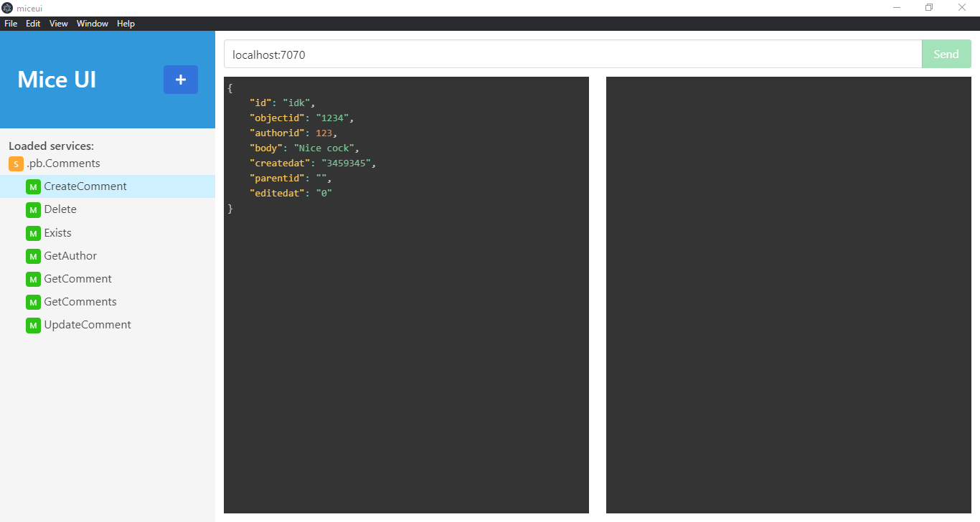Select the GetComments method
Screen dimensions: 980x522
click(80, 302)
